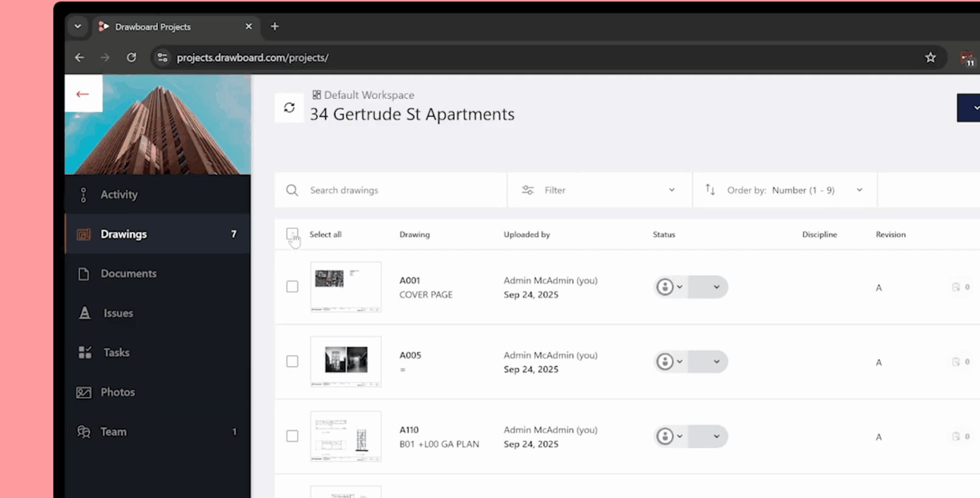Image resolution: width=980 pixels, height=498 pixels.
Task: Click the assignee icon for A005
Action: [x=665, y=361]
